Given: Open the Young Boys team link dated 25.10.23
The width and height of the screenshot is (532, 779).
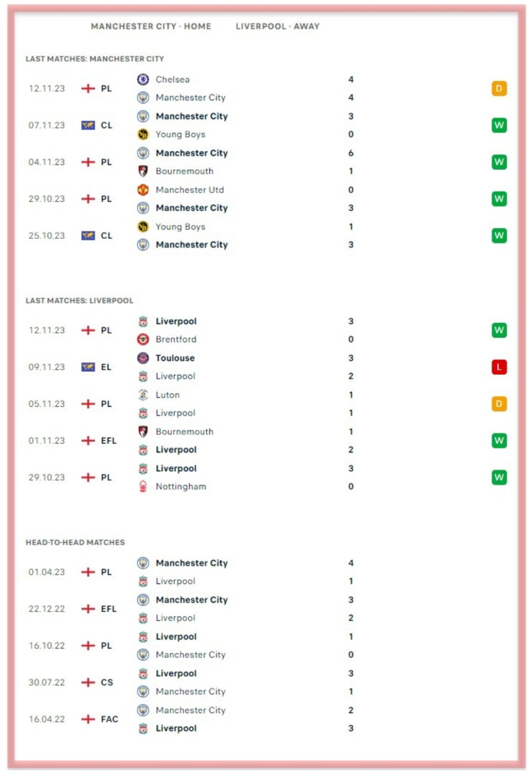Looking at the screenshot, I should click(x=180, y=227).
